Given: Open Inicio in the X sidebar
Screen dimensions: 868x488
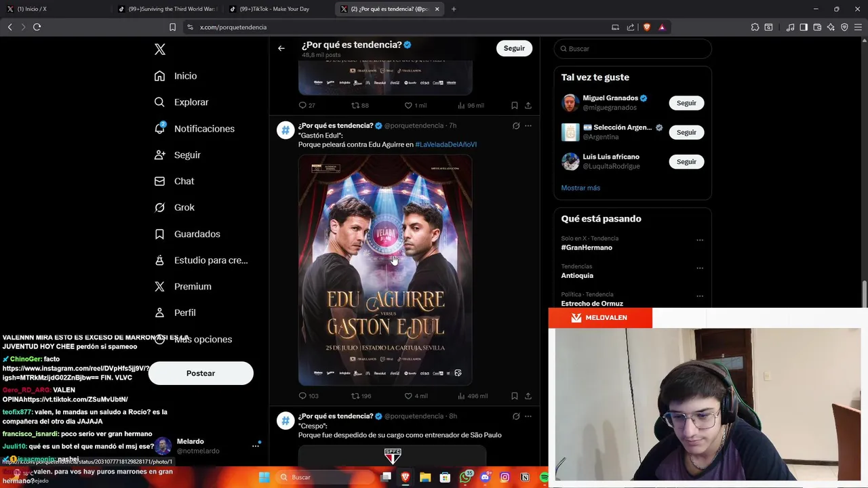Looking at the screenshot, I should (176, 76).
